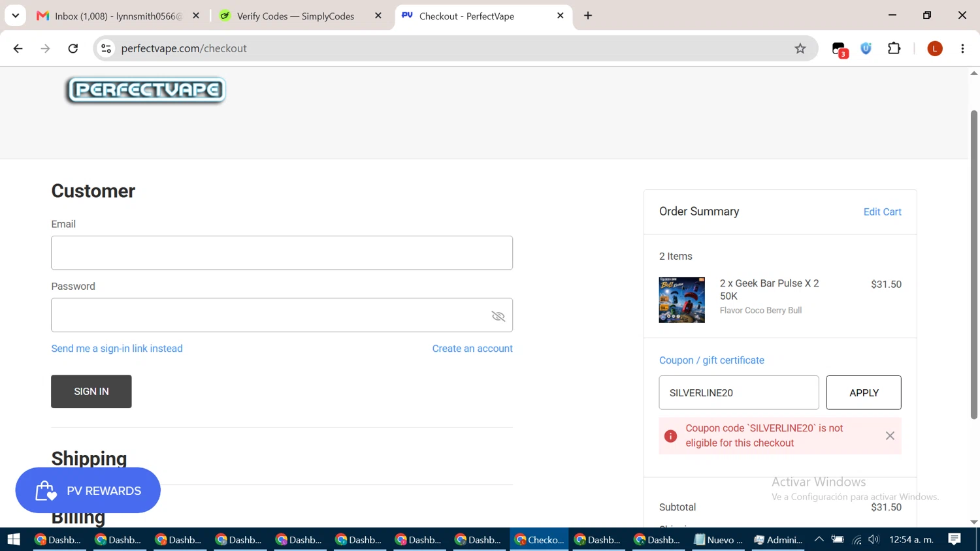Close the Verify Codes SimplyCodes tab

point(378,16)
